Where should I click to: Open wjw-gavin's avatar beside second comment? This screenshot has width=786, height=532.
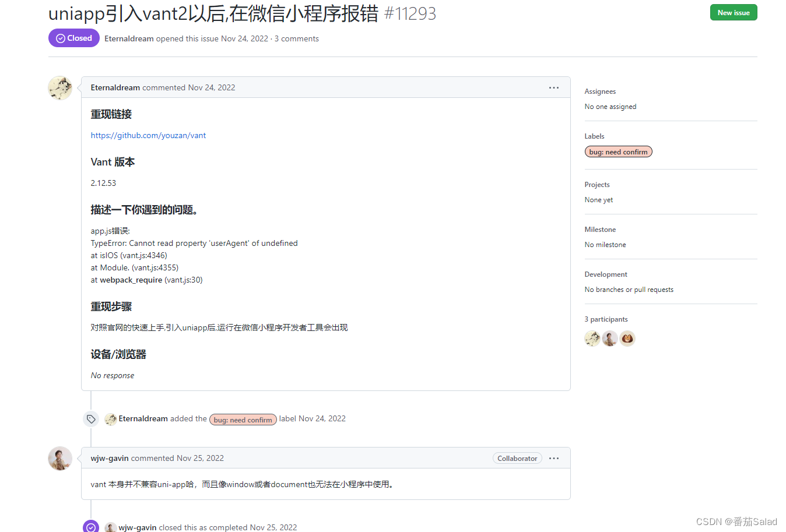60,459
